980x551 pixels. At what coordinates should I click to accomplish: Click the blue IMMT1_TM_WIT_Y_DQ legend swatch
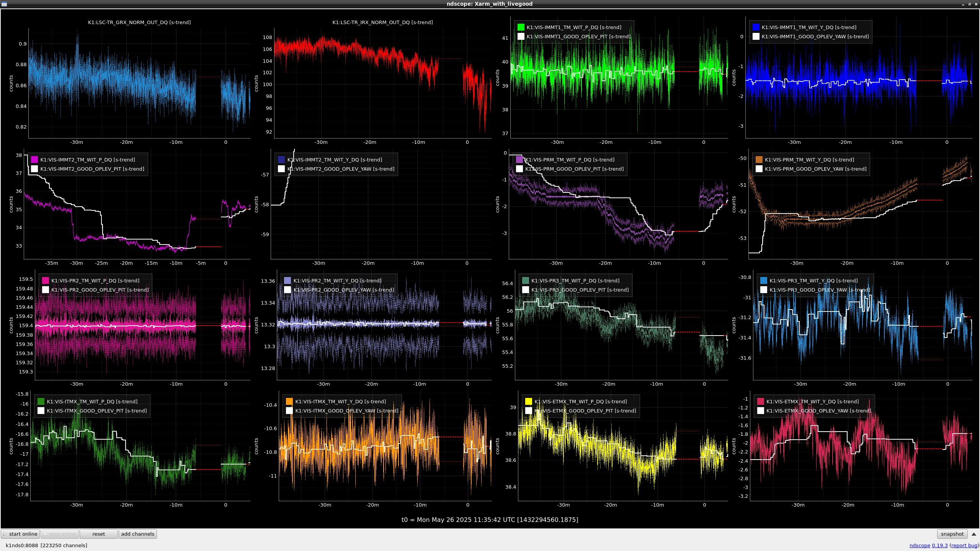tap(756, 27)
